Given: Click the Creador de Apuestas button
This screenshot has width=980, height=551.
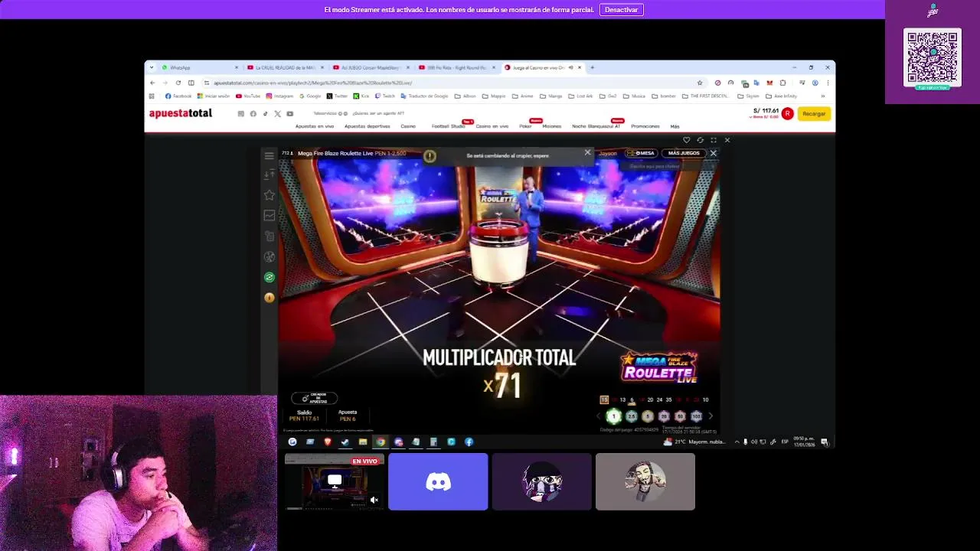Looking at the screenshot, I should (x=314, y=398).
